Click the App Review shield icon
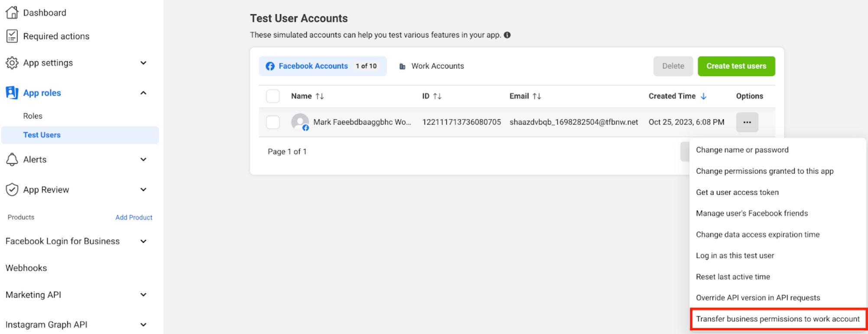Viewport: 868px width, 334px height. click(x=12, y=189)
